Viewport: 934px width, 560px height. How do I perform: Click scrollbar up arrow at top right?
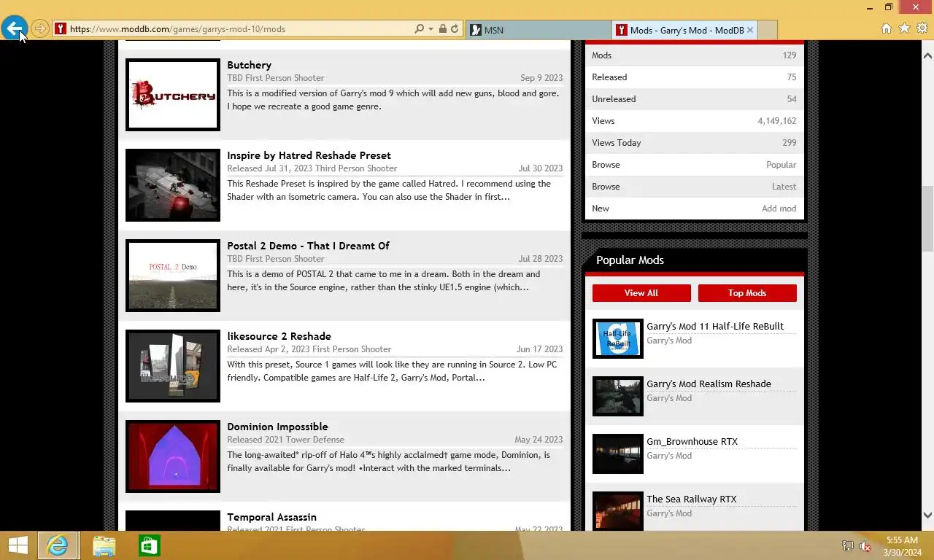(x=927, y=55)
